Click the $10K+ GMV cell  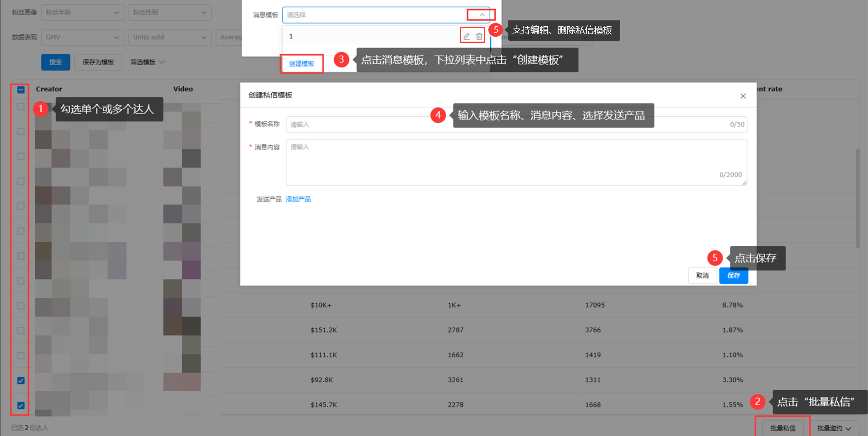pyautogui.click(x=321, y=306)
